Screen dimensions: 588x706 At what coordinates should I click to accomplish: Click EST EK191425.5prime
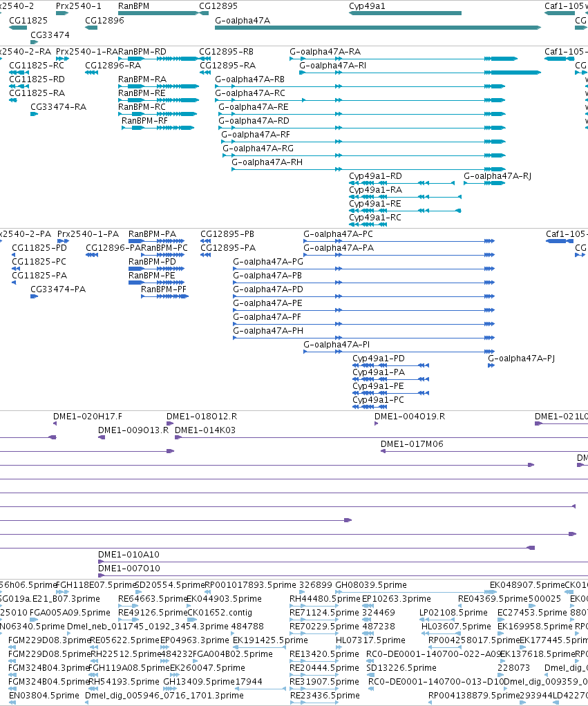(x=270, y=640)
